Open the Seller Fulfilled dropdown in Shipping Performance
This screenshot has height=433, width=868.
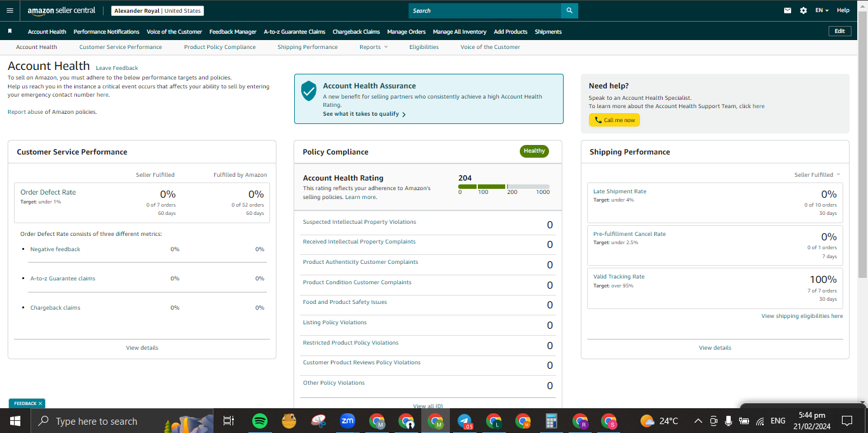click(817, 175)
